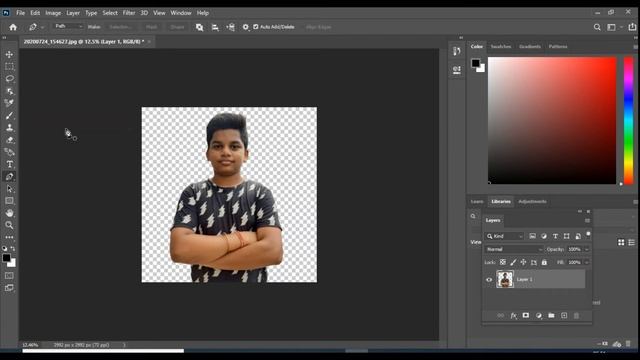Open the Fill slider arrow

(x=587, y=262)
